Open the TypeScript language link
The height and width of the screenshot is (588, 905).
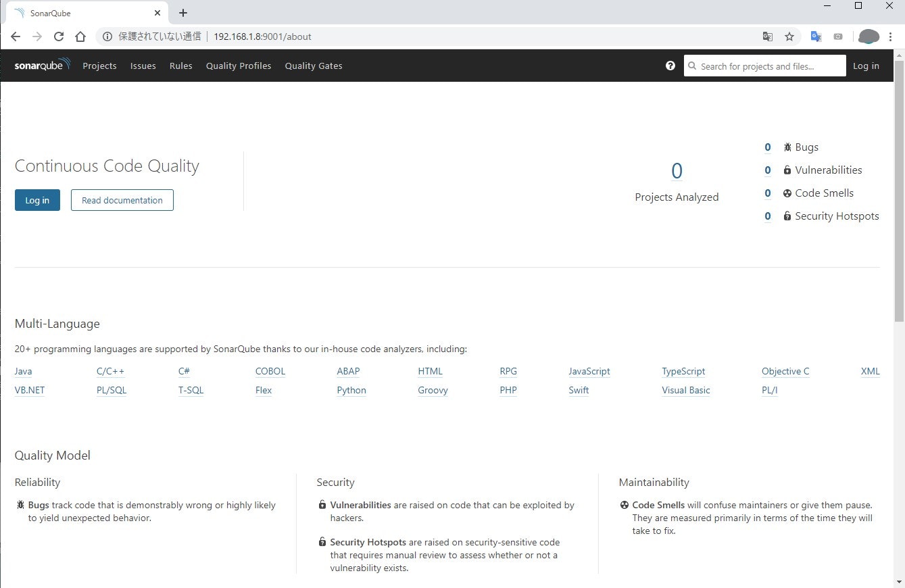tap(683, 371)
